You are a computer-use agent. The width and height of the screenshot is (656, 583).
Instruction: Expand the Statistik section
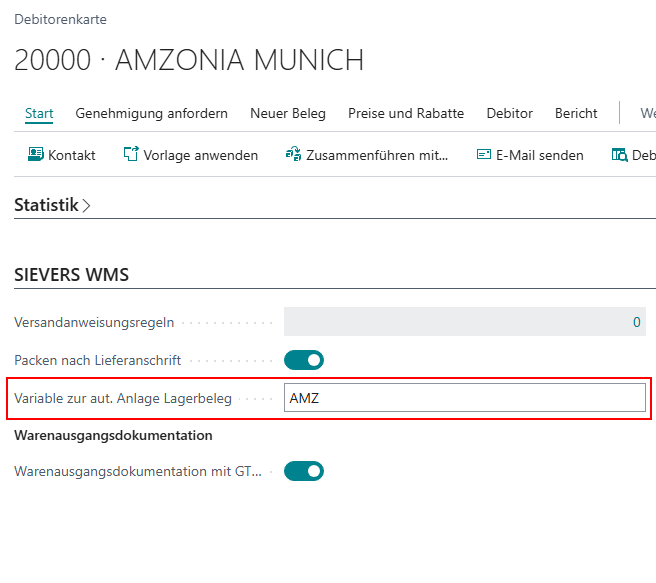[x=52, y=205]
